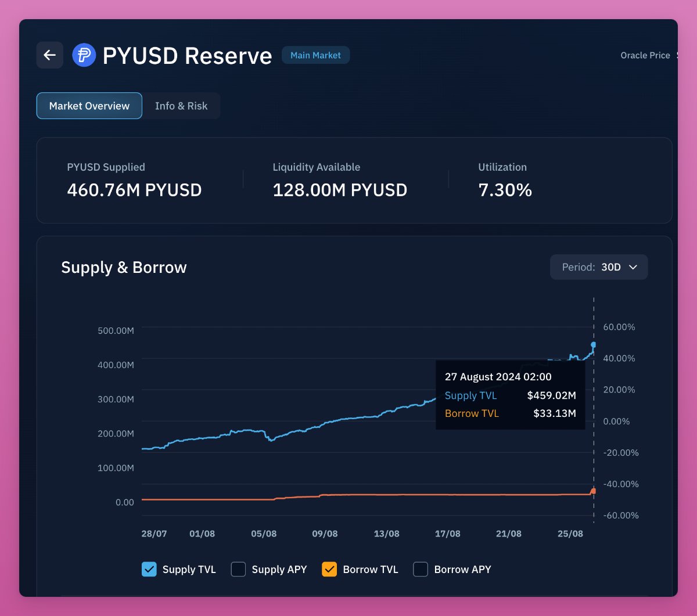The width and height of the screenshot is (697, 616).
Task: Click the $459.02M Supply TVL tooltip value
Action: click(x=551, y=395)
